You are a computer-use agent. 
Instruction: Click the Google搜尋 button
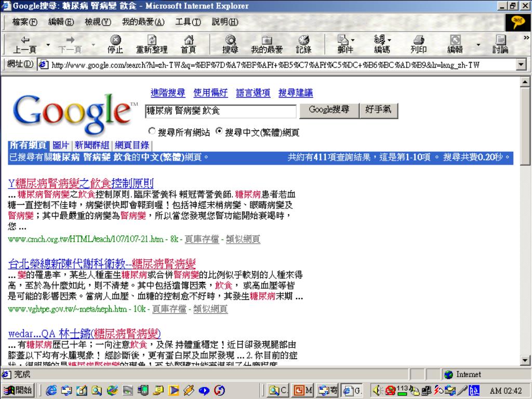coord(329,110)
